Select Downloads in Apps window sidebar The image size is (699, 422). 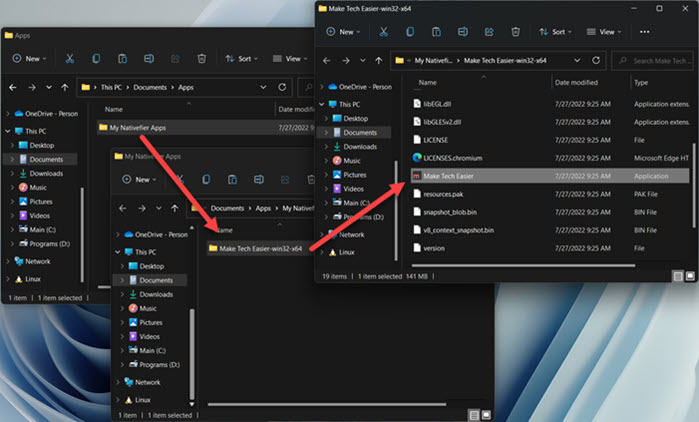click(45, 173)
